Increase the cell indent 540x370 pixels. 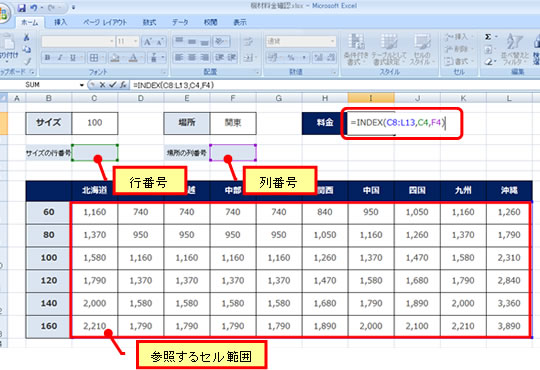point(232,58)
